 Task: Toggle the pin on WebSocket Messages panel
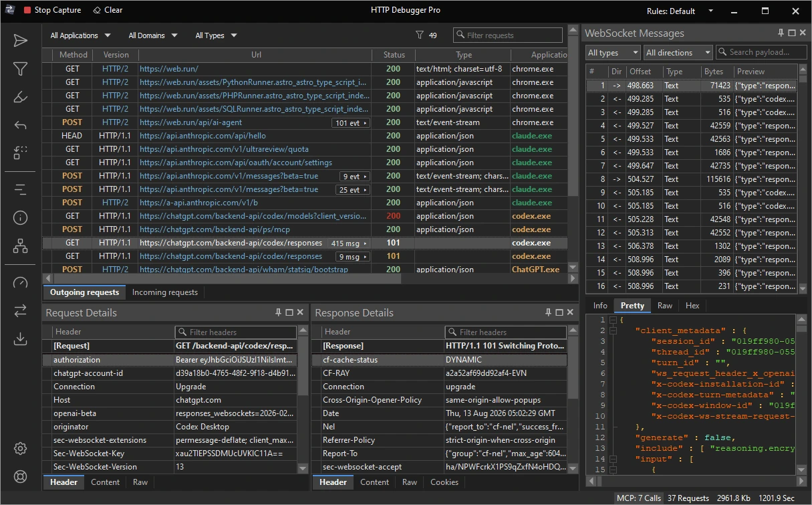(x=781, y=33)
